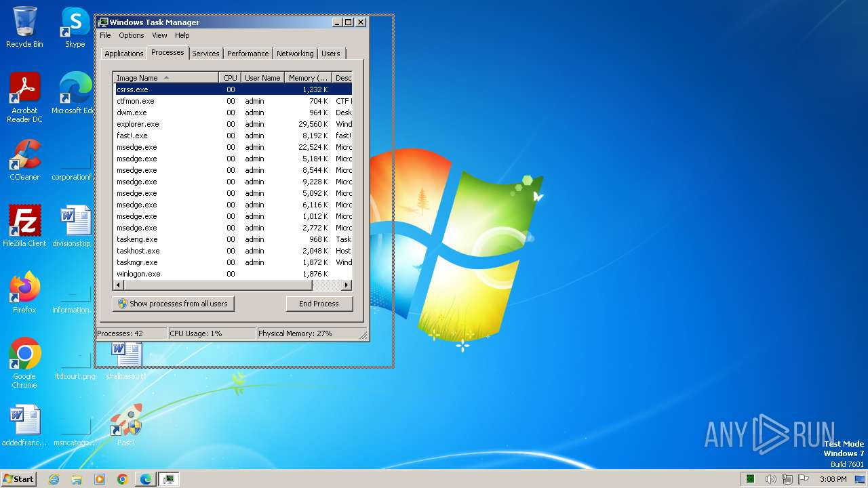Viewport: 868px width, 488px height.
Task: Click the ltdcourt.png file label
Action: point(75,376)
